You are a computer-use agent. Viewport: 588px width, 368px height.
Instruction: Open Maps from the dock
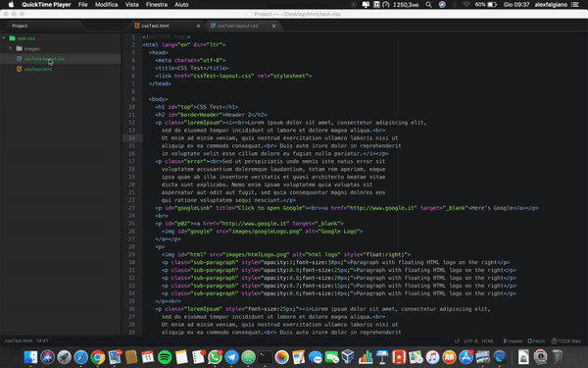pyautogui.click(x=416, y=357)
